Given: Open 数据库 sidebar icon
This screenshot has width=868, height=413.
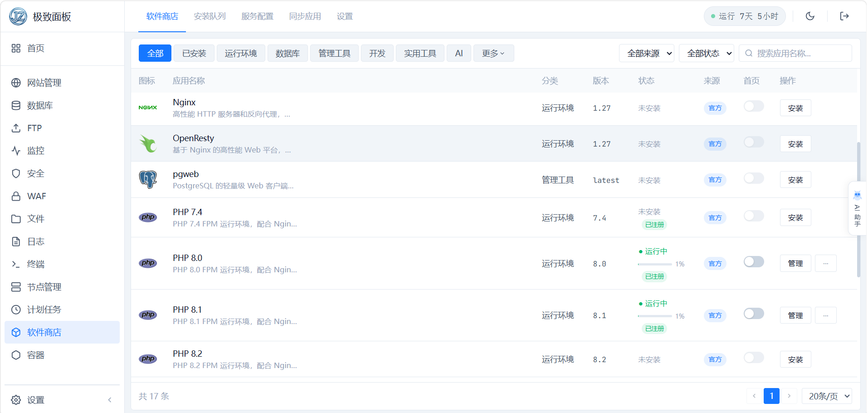Looking at the screenshot, I should (16, 105).
